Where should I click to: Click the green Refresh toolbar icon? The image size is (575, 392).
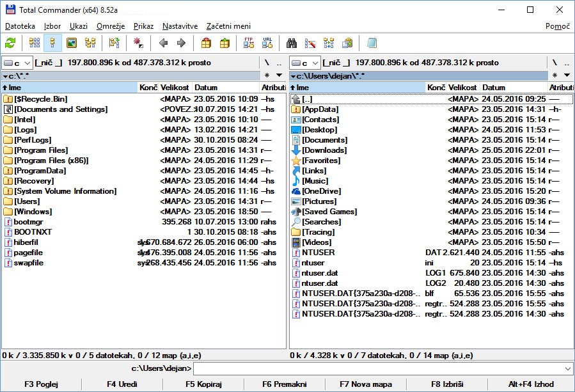pyautogui.click(x=10, y=43)
